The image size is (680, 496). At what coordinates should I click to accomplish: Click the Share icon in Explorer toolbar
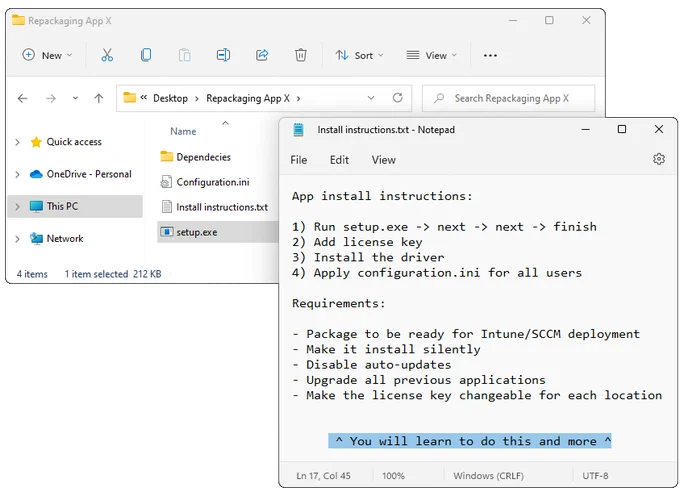(x=262, y=55)
